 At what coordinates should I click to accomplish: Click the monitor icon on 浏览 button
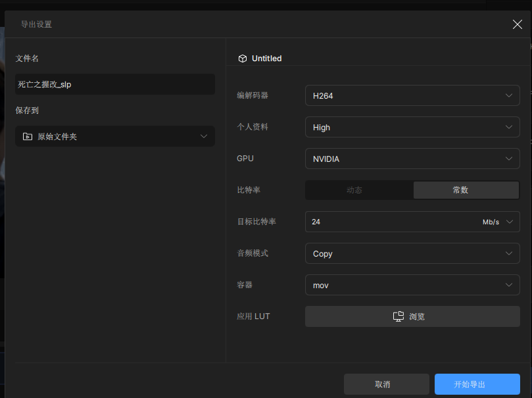pos(399,316)
